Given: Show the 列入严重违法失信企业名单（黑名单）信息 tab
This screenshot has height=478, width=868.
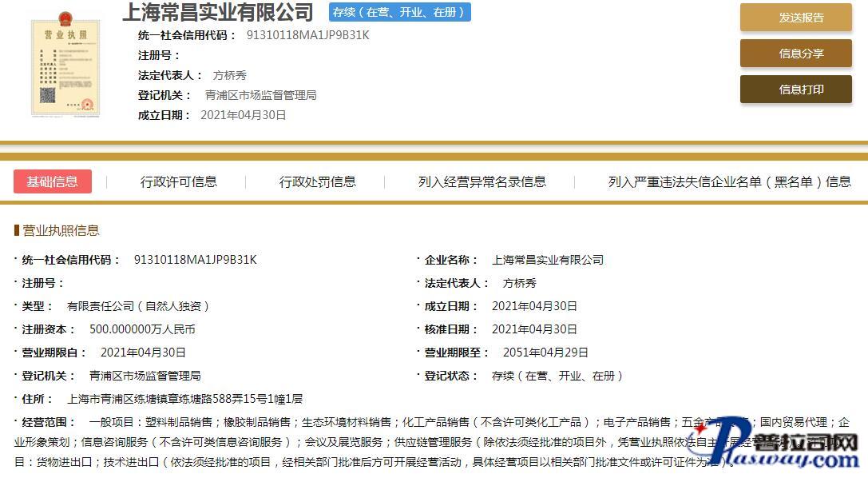Looking at the screenshot, I should [x=729, y=181].
